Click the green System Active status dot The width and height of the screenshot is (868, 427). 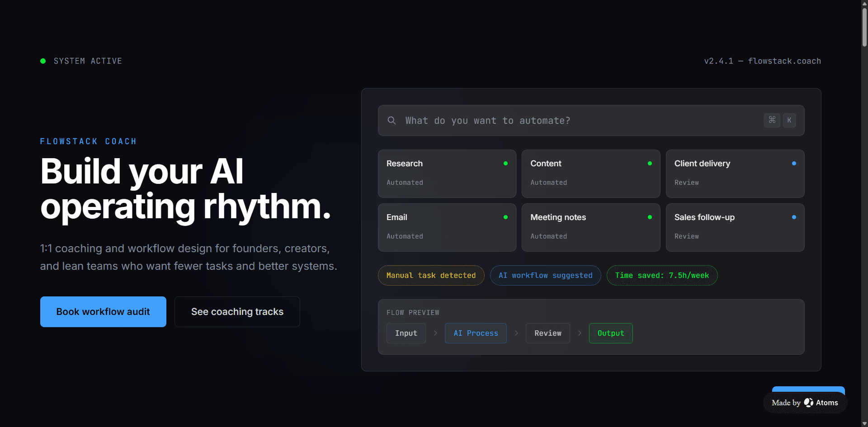click(x=43, y=61)
